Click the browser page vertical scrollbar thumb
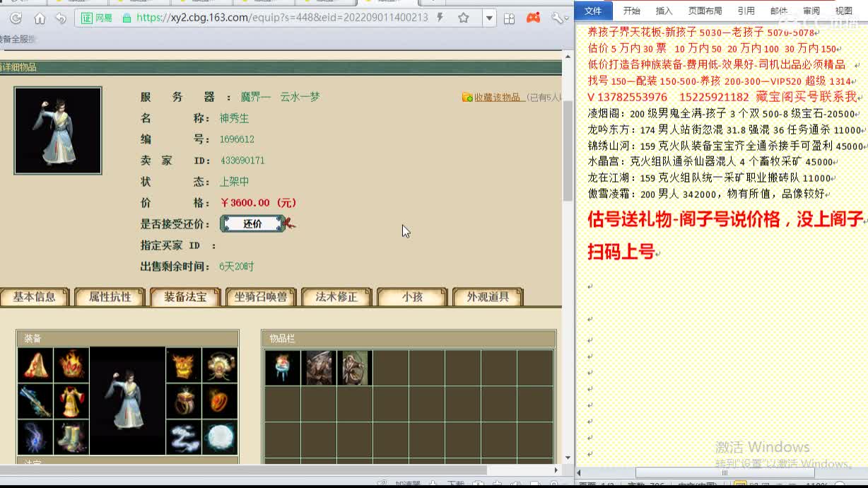 pyautogui.click(x=568, y=150)
